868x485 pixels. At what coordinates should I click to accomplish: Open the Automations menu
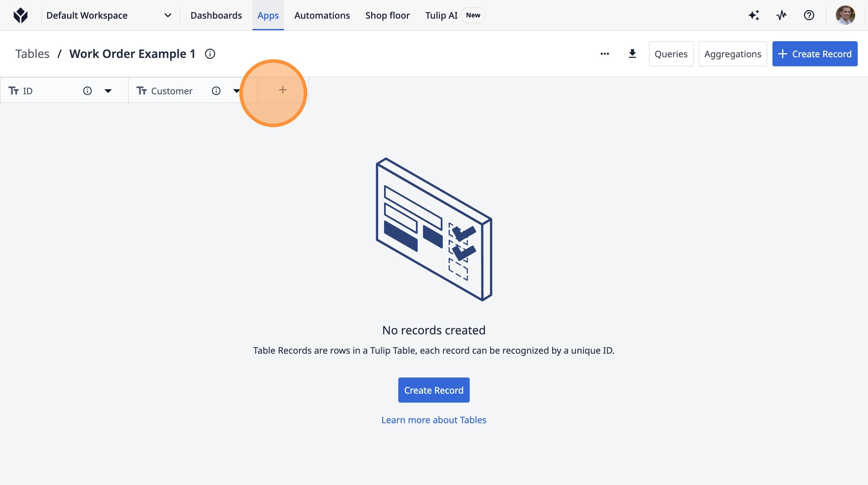tap(322, 15)
